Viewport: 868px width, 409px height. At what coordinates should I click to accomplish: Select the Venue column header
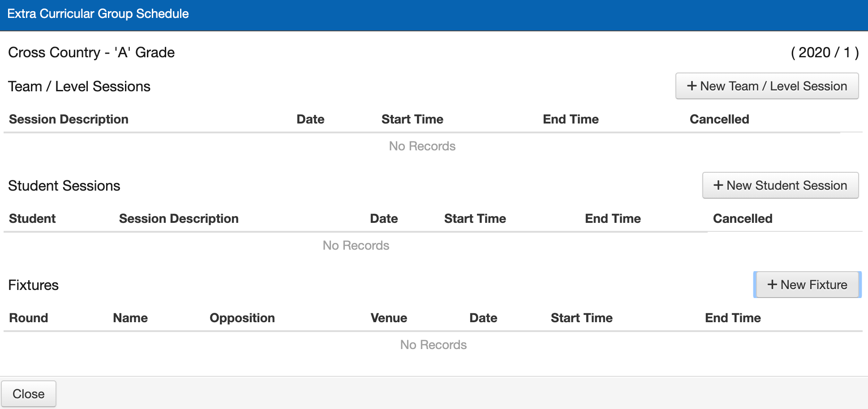click(x=389, y=318)
